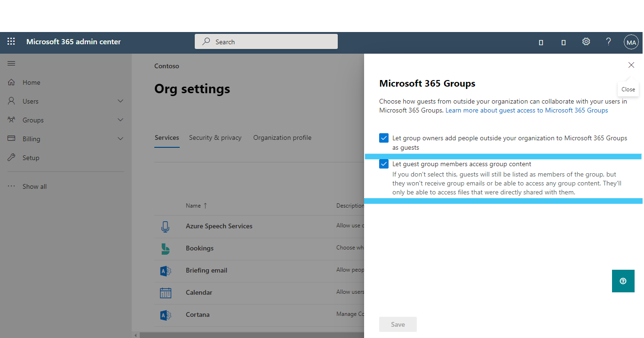Click the Bookings service icon

pos(165,249)
